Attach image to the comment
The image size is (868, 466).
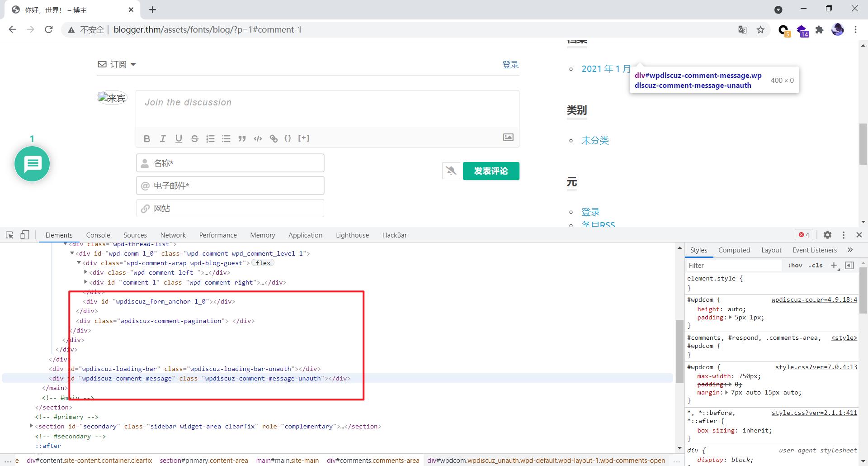(508, 137)
